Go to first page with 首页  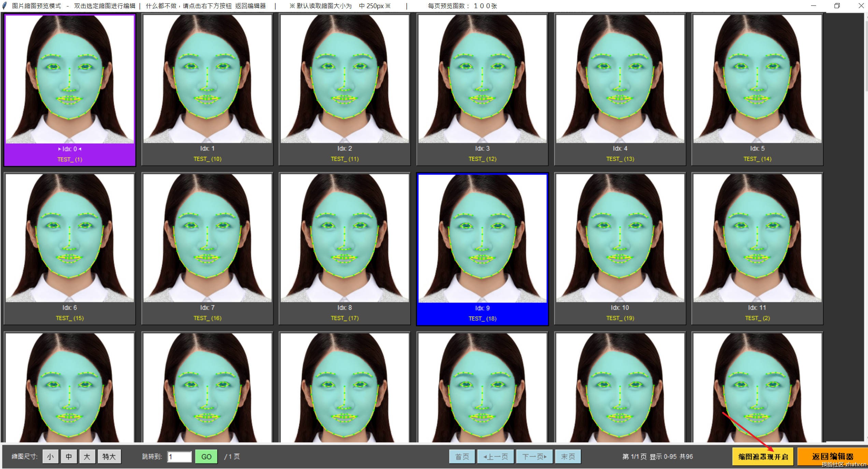click(462, 456)
